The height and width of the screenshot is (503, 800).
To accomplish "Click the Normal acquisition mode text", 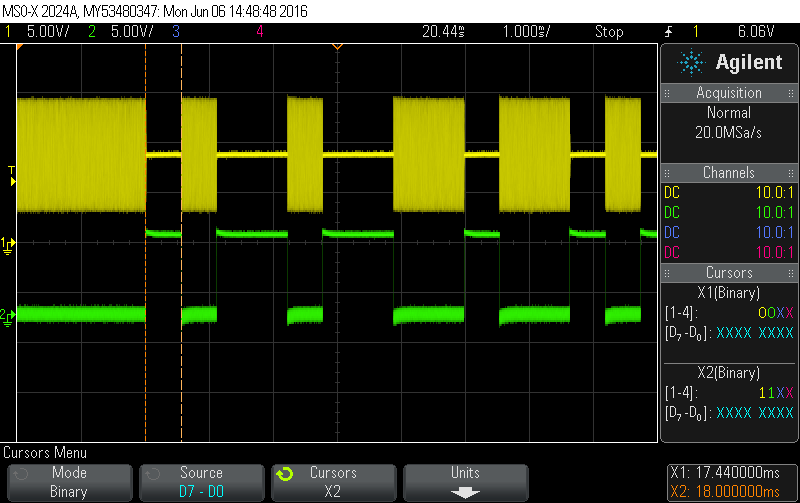I will click(x=729, y=113).
